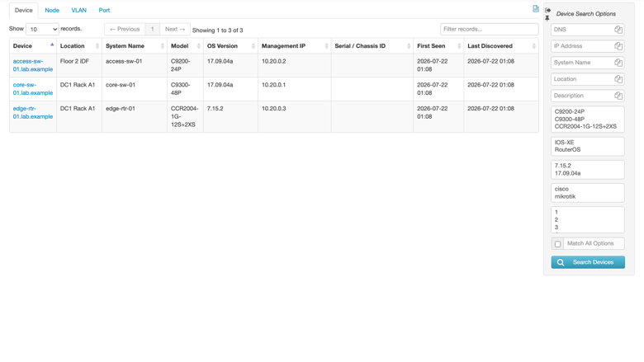The height and width of the screenshot is (362, 644).
Task: Select C9300-48P in the model list
Action: [569, 119]
